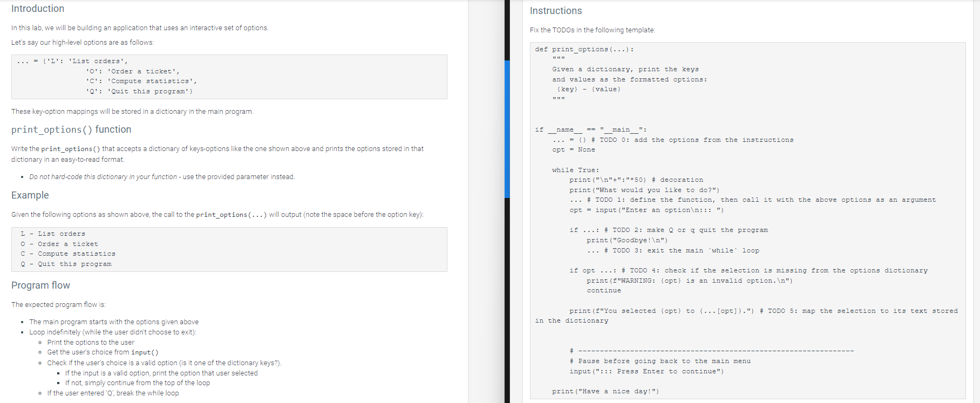The height and width of the screenshot is (403, 980).
Task: Click the "'L': 'List orders'" dictionary line
Action: 72,61
